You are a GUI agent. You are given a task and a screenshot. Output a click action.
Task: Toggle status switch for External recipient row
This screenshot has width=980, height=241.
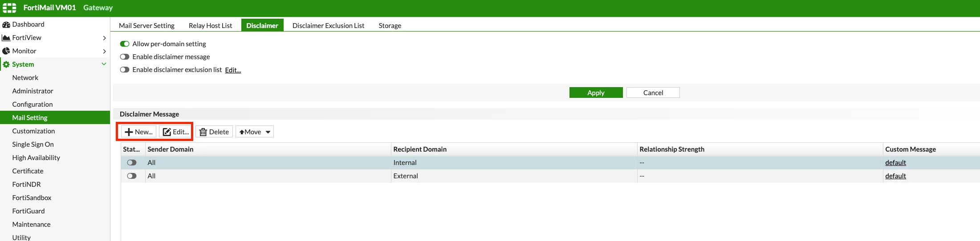(132, 176)
